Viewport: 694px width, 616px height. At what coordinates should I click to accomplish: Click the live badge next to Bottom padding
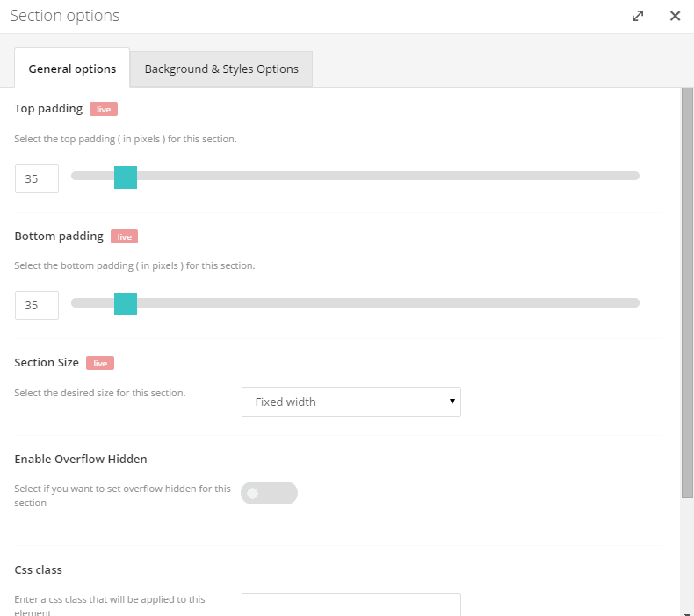coord(125,236)
